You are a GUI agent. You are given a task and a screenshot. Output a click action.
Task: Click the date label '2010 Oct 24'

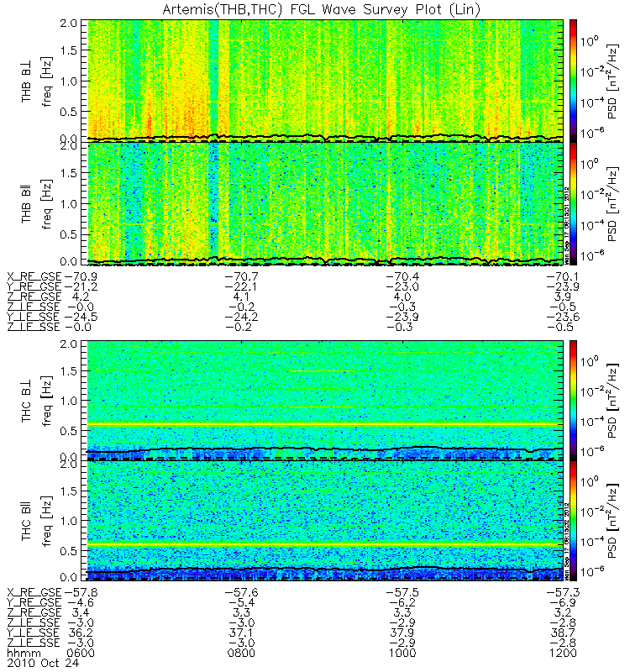43,663
